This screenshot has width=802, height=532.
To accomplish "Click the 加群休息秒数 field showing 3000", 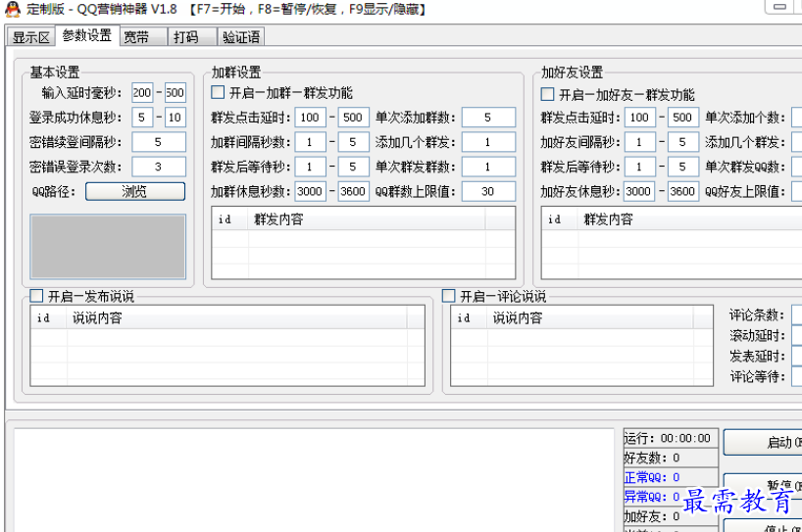I will [310, 191].
